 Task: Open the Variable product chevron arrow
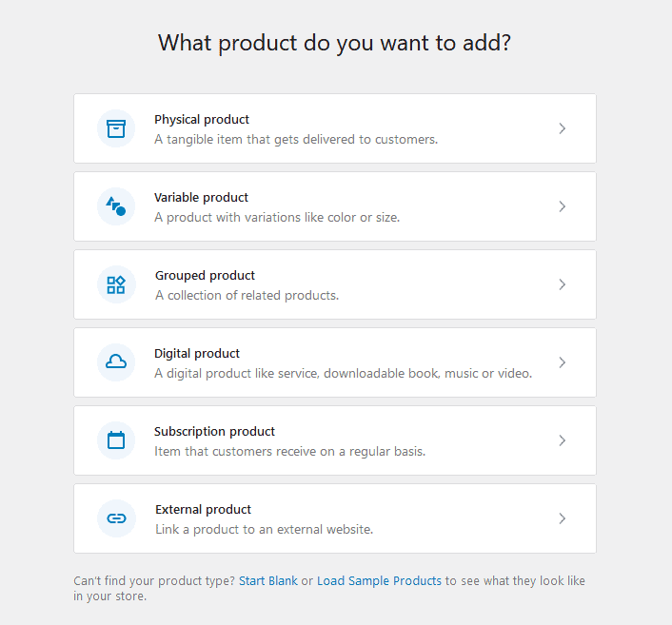pos(563,206)
